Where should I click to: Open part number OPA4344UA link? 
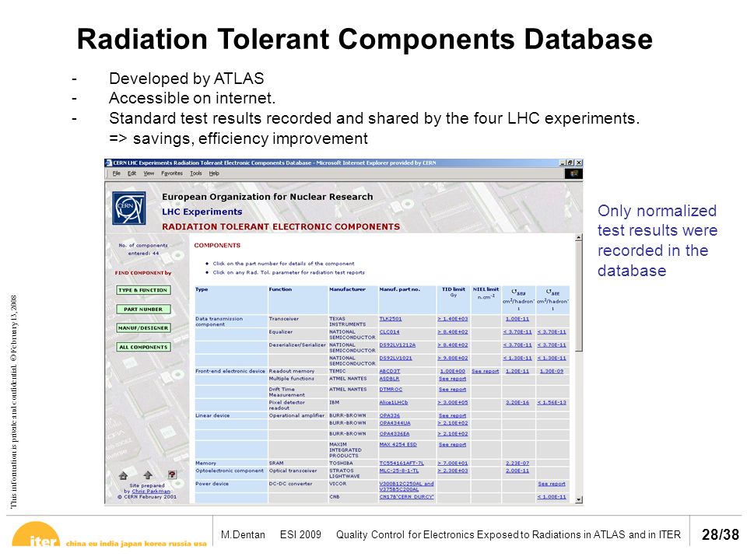click(395, 423)
